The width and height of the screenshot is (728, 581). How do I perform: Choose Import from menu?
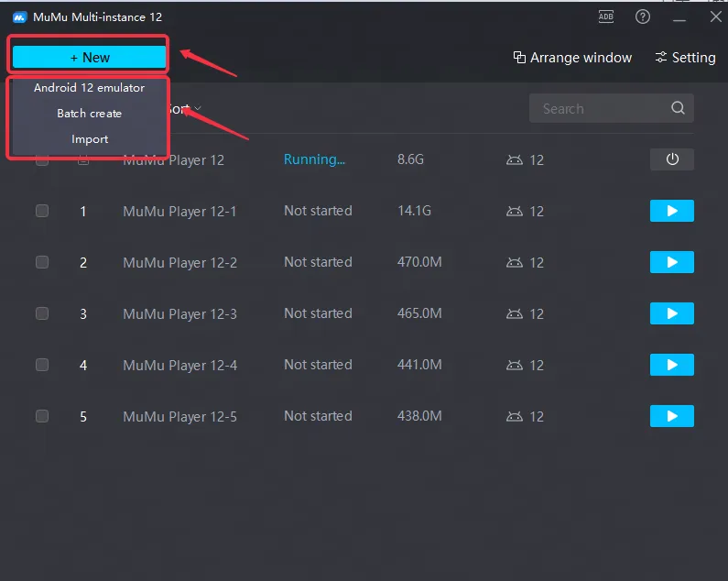[x=89, y=139]
